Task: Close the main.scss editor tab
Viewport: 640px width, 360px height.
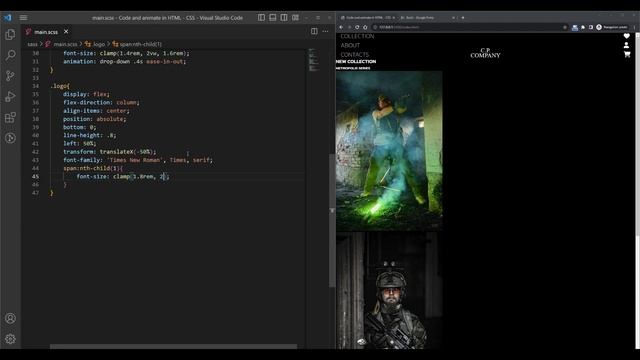Action: point(66,31)
